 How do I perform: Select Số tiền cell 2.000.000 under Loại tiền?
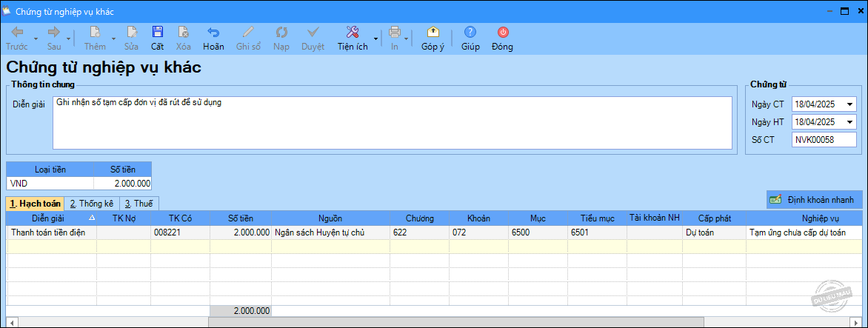click(122, 183)
